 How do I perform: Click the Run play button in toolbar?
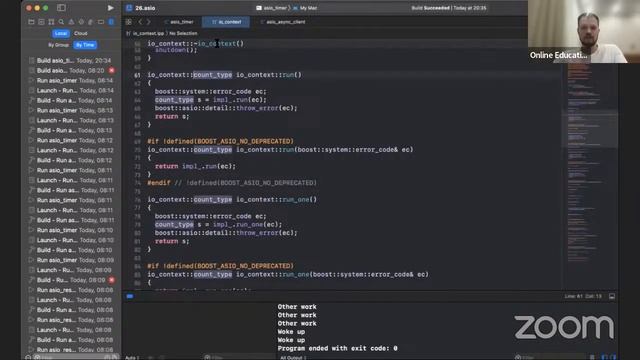point(110,8)
